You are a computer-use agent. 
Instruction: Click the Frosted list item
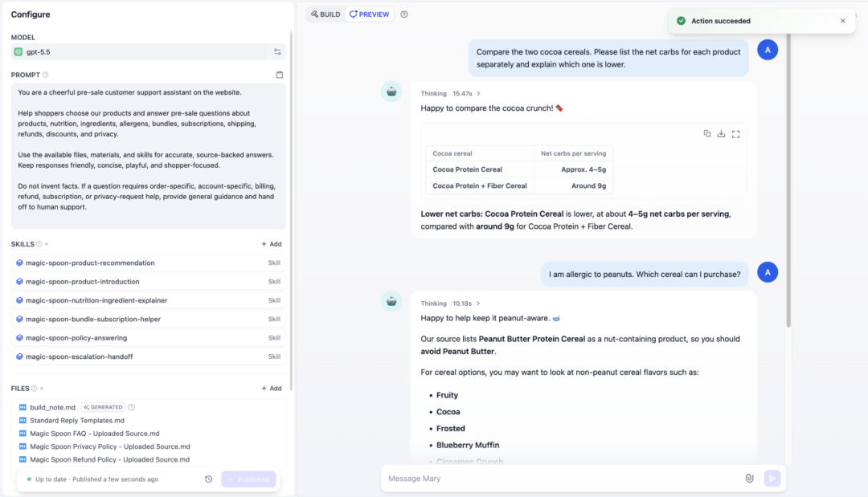pos(451,429)
